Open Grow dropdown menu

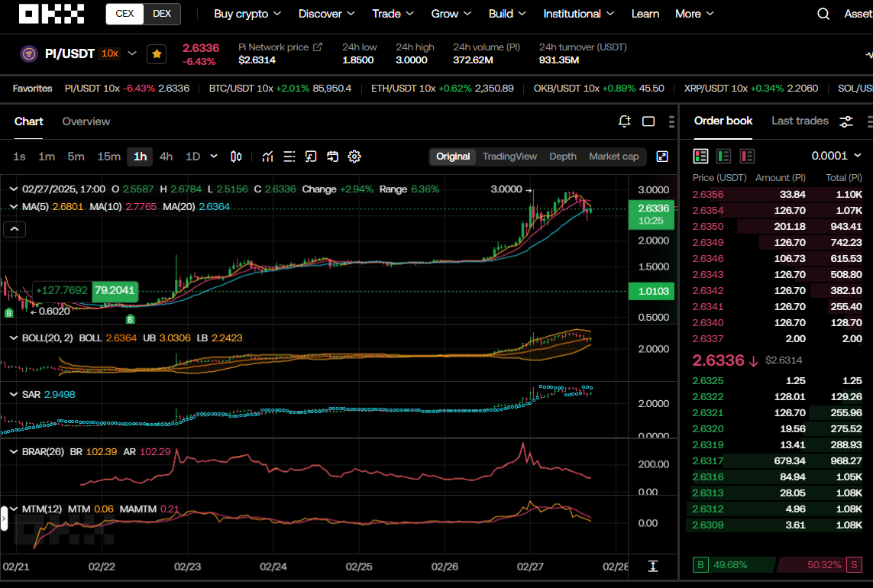coord(451,14)
